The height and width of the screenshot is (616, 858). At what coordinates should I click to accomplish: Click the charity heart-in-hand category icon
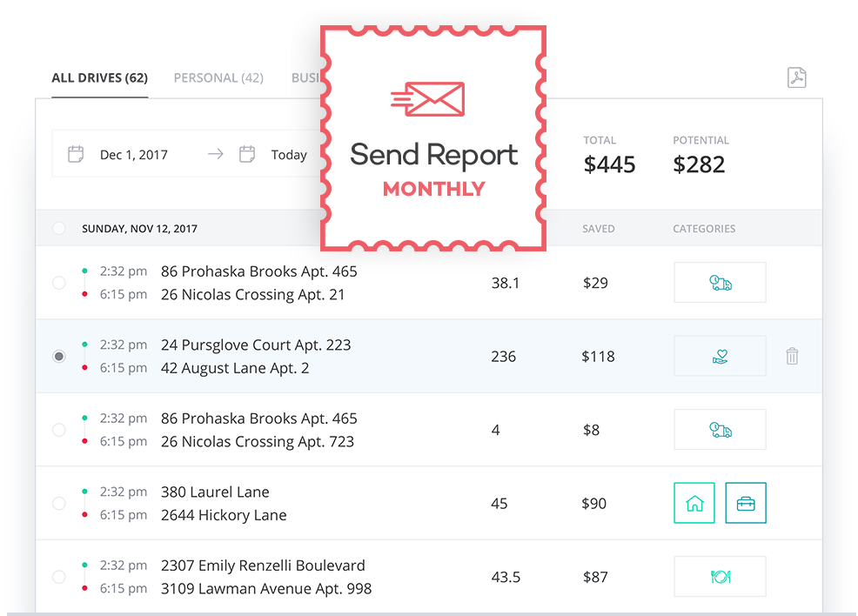(721, 356)
